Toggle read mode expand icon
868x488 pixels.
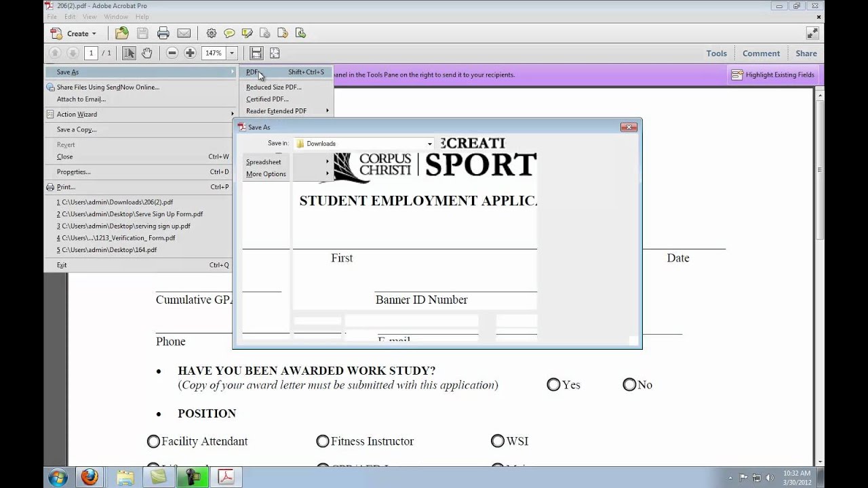[x=812, y=33]
